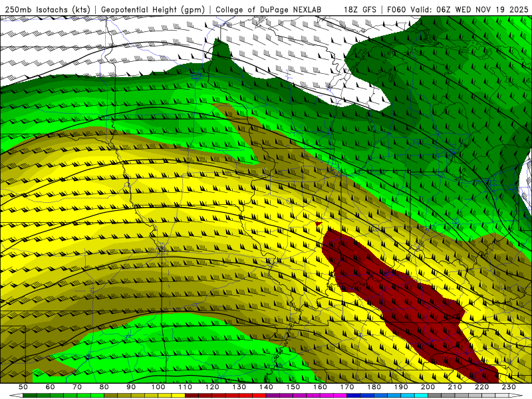Click the legend value 140
The width and height of the screenshot is (532, 399).
point(266,387)
